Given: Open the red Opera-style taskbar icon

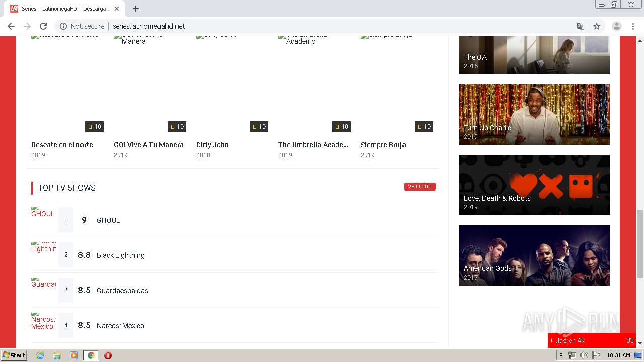Looking at the screenshot, I should pos(108,355).
